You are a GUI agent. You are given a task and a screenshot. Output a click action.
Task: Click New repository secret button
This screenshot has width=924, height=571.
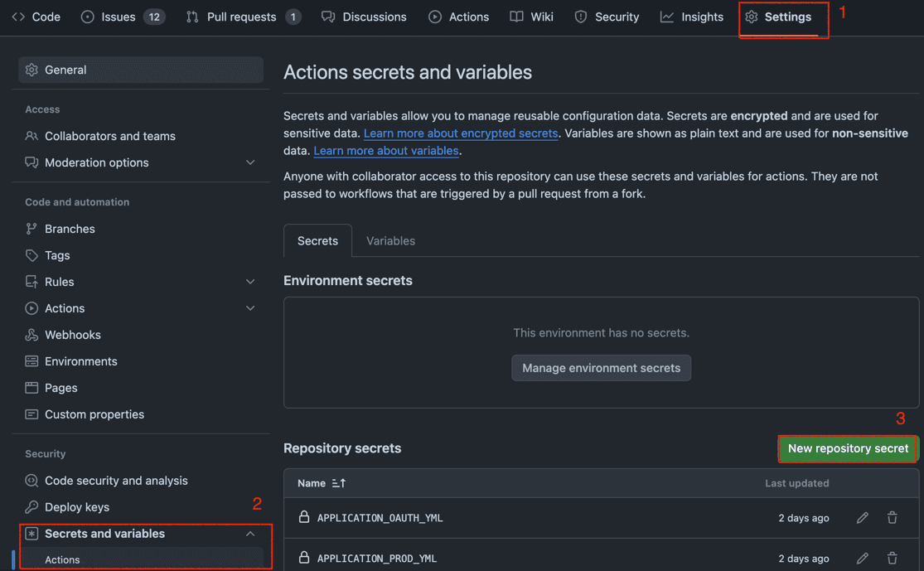(848, 448)
